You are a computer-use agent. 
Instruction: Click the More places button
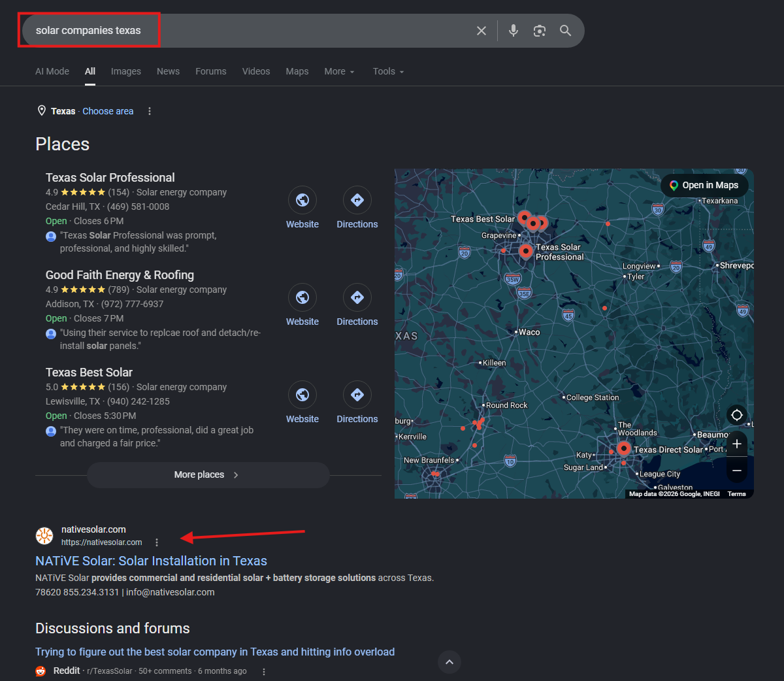(208, 475)
